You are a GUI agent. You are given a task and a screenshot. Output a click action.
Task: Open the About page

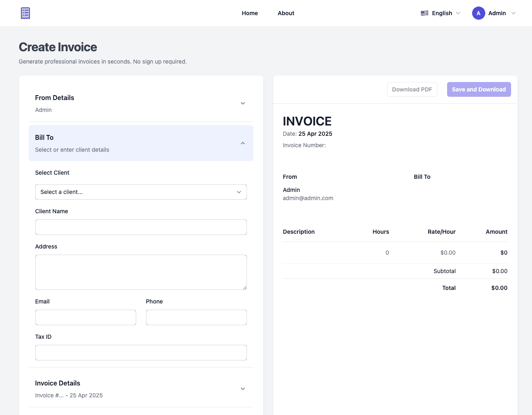286,13
